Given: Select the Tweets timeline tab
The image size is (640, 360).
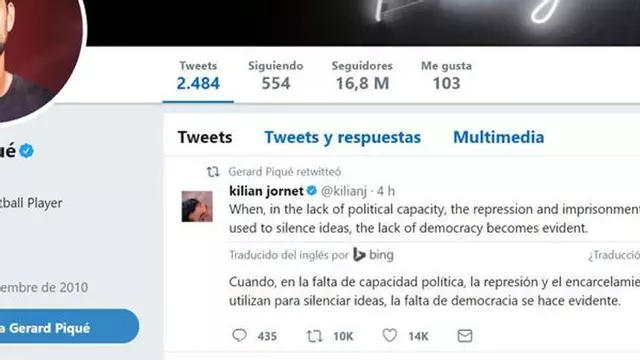Looking at the screenshot, I should (x=205, y=137).
